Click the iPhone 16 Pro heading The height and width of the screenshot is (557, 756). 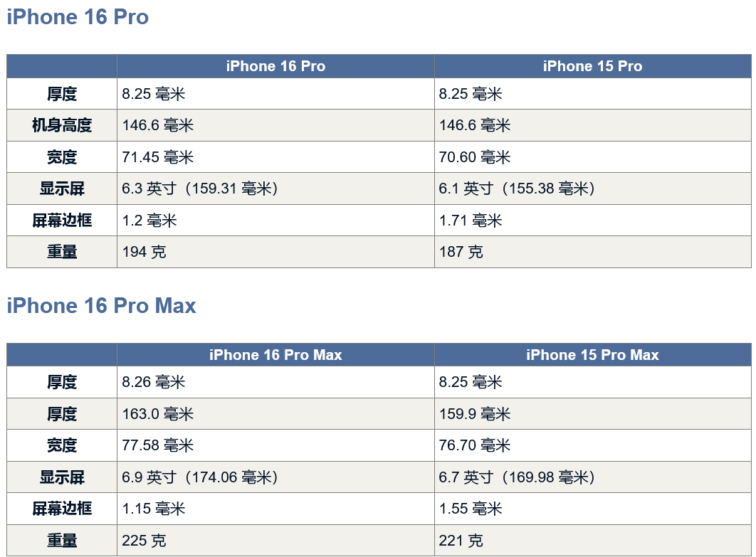78,17
